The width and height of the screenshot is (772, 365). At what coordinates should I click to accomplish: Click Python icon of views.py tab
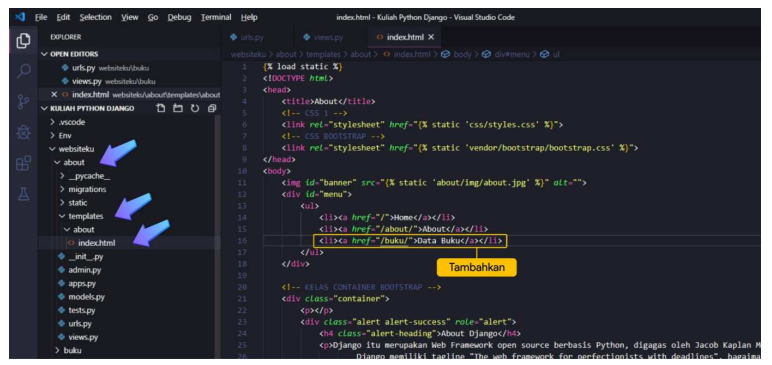[x=307, y=37]
